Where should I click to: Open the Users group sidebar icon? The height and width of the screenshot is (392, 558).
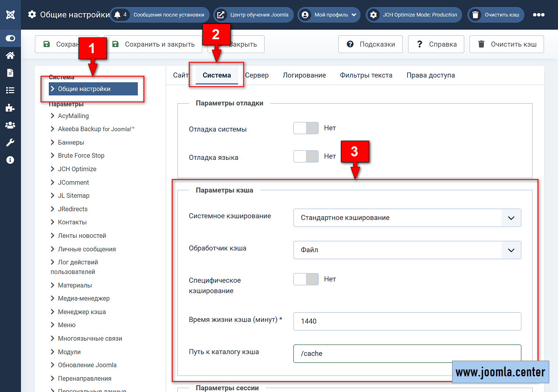10,125
